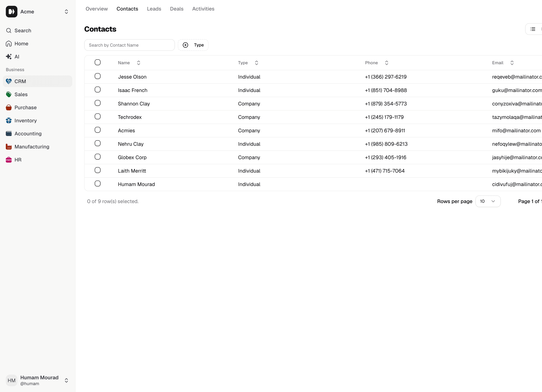
Task: Open the Techrodex contact
Action: point(130,117)
